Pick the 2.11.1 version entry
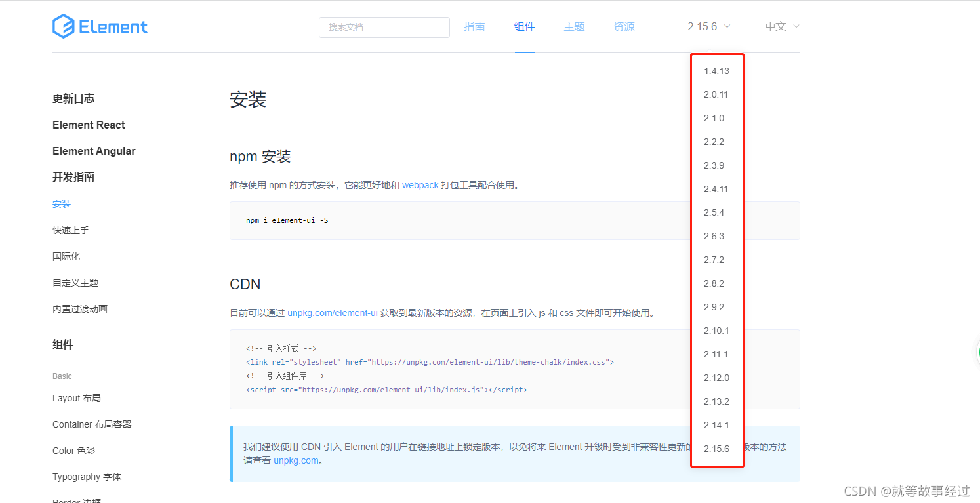The image size is (980, 503). pos(716,354)
